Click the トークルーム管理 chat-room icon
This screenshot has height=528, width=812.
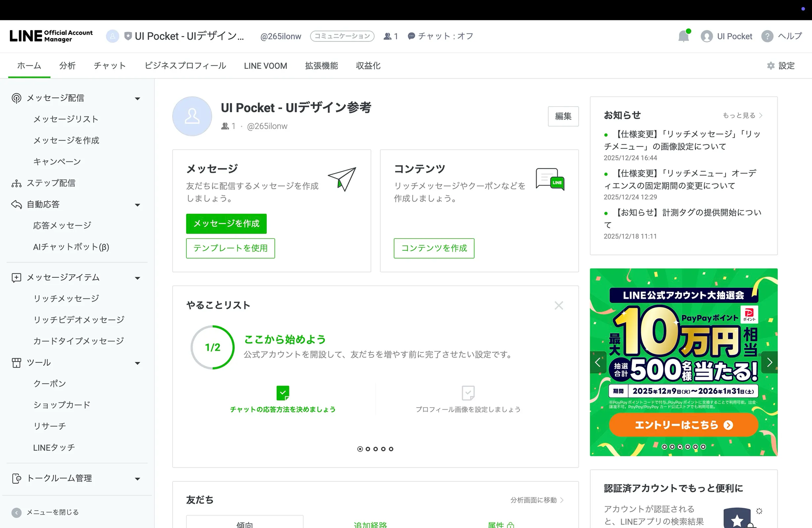(x=16, y=478)
